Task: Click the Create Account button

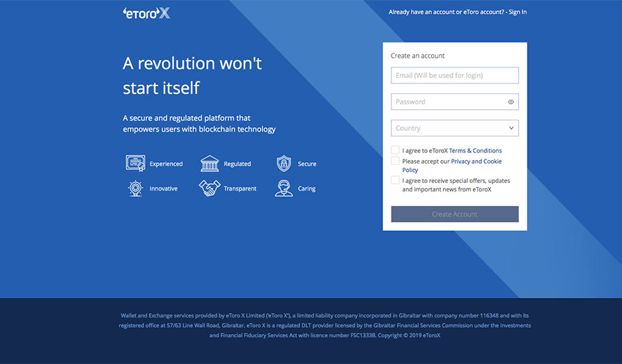Action: 455,214
